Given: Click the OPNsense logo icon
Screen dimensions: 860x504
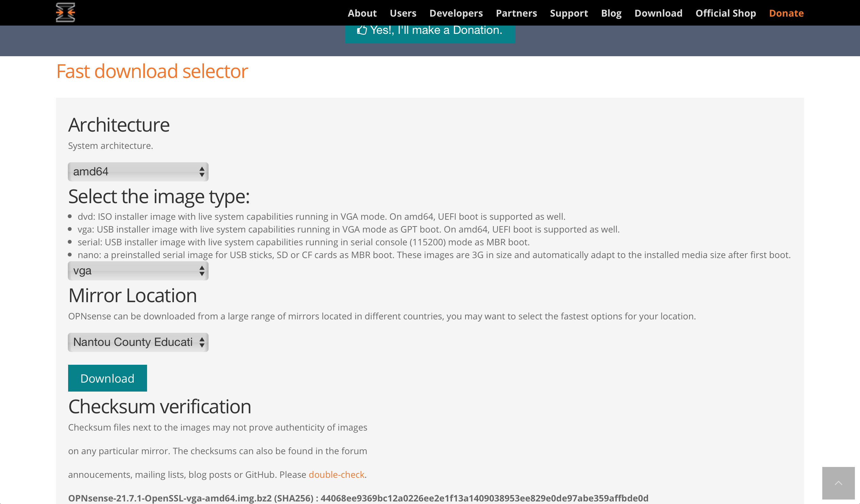Looking at the screenshot, I should pos(66,13).
